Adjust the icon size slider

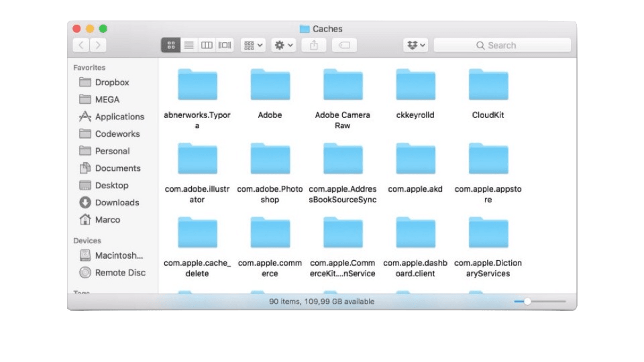click(527, 302)
